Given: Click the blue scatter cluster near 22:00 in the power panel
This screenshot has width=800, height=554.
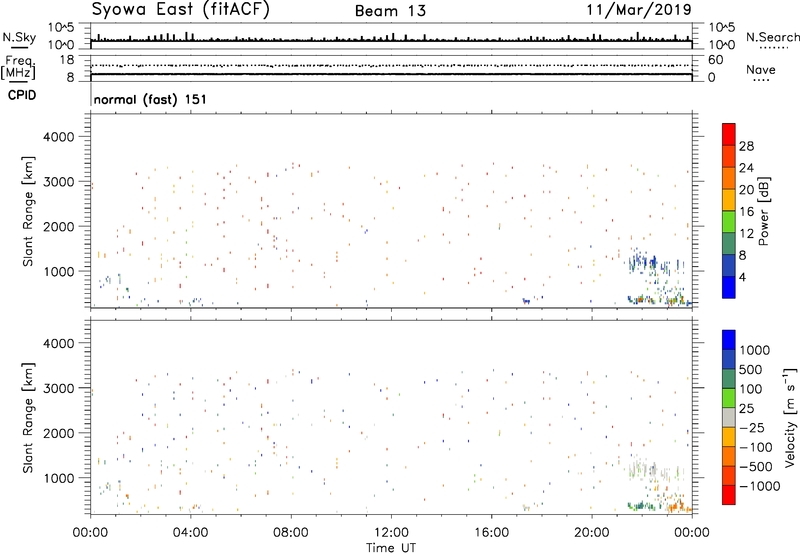Looking at the screenshot, I should coord(644,263).
